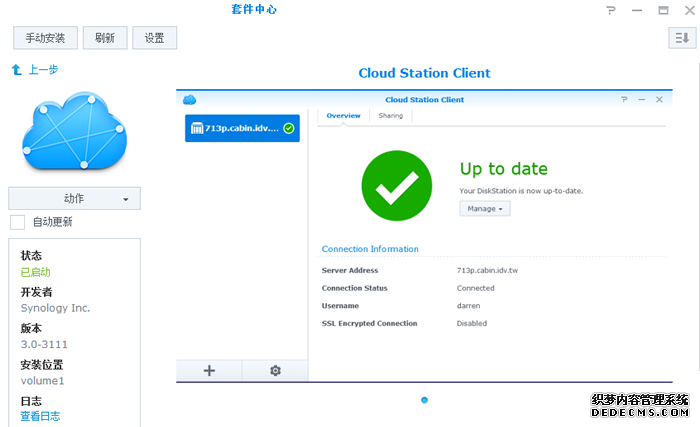The image size is (700, 427).
Task: Click the green sync status check on server entry
Action: [x=289, y=128]
